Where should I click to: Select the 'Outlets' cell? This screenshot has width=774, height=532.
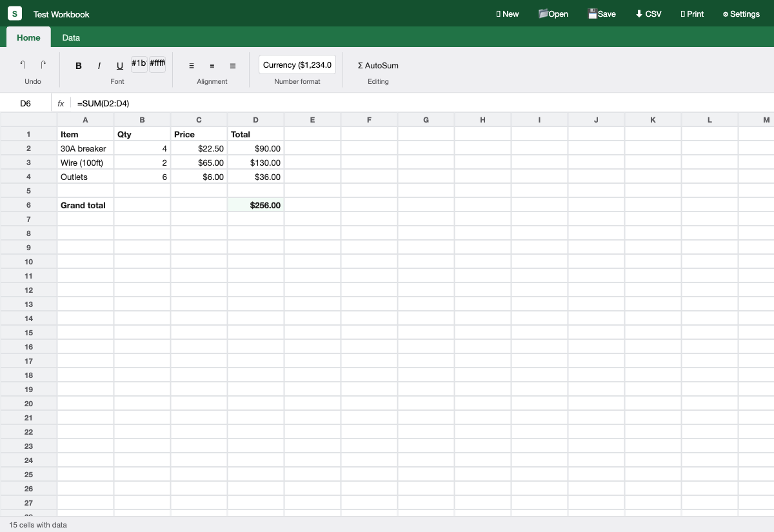(x=85, y=177)
